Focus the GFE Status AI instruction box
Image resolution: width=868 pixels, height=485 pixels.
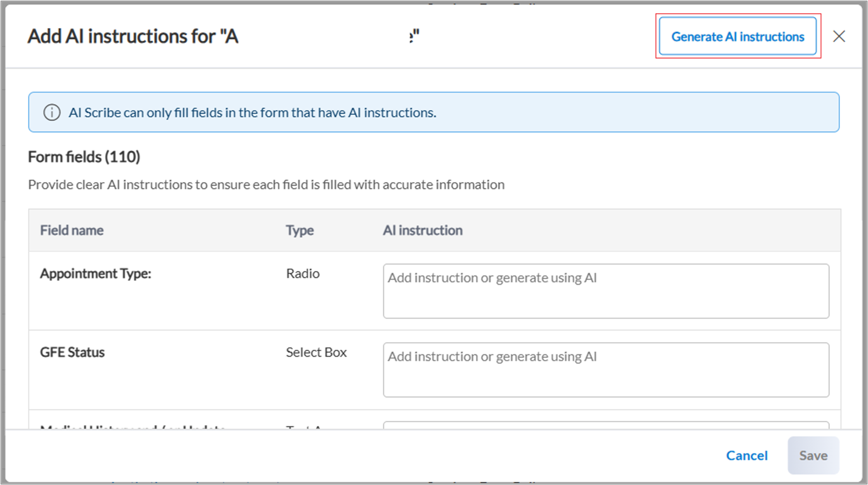[x=605, y=370]
